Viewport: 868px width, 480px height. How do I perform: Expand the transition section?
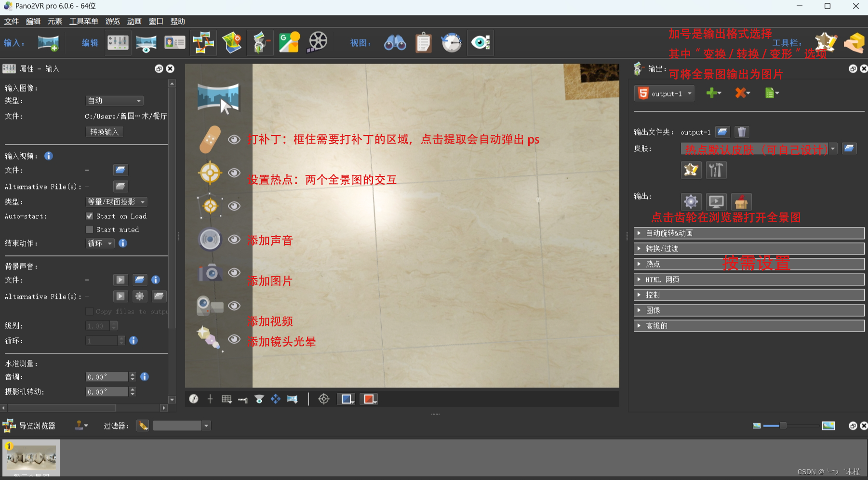[x=748, y=249]
